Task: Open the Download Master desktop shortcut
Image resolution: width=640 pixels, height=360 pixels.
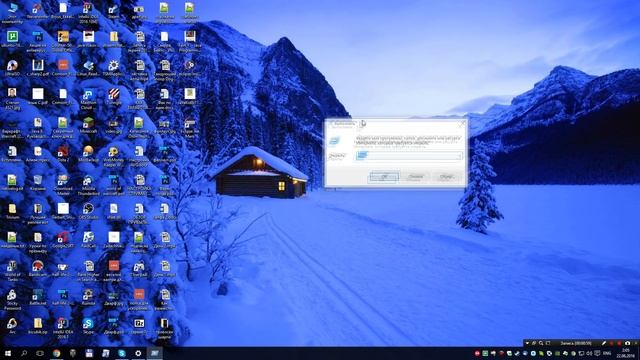Action: click(63, 185)
